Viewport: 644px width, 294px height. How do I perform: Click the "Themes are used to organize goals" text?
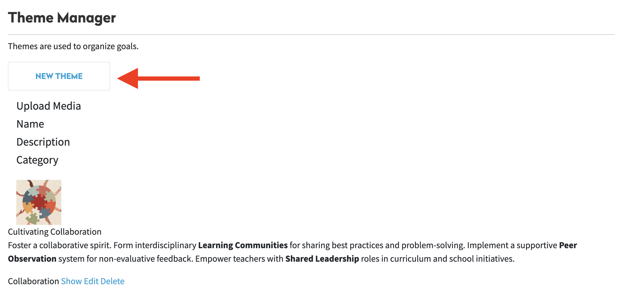[73, 46]
